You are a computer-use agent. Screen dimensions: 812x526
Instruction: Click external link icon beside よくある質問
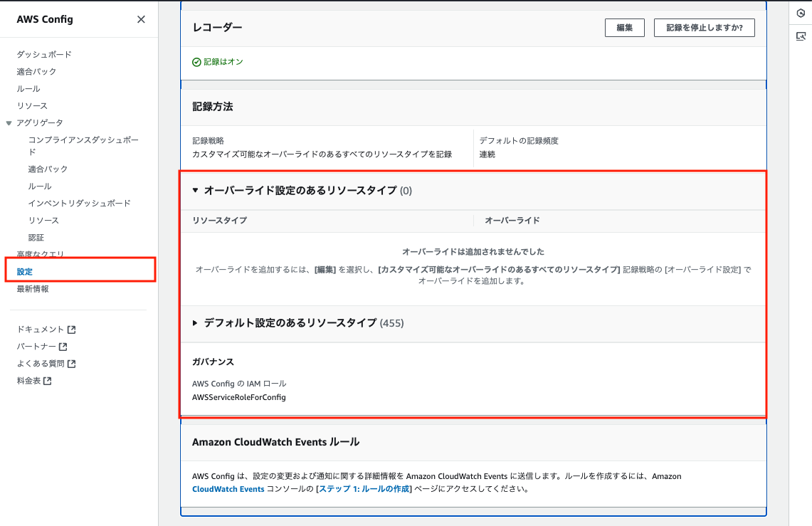(71, 364)
